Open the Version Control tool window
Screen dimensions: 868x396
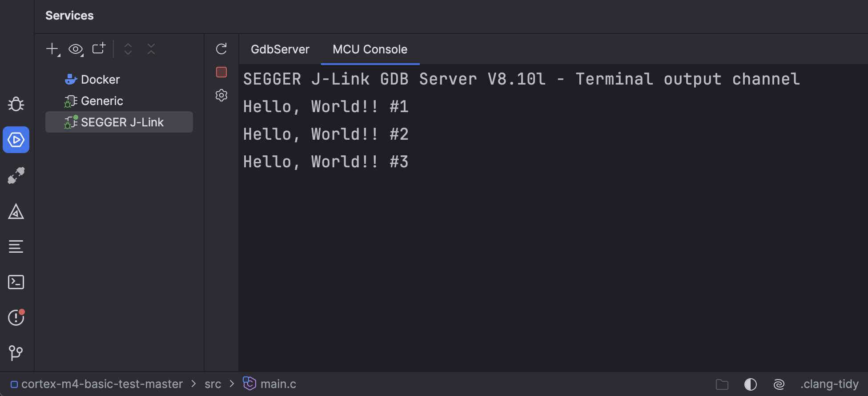pyautogui.click(x=16, y=353)
